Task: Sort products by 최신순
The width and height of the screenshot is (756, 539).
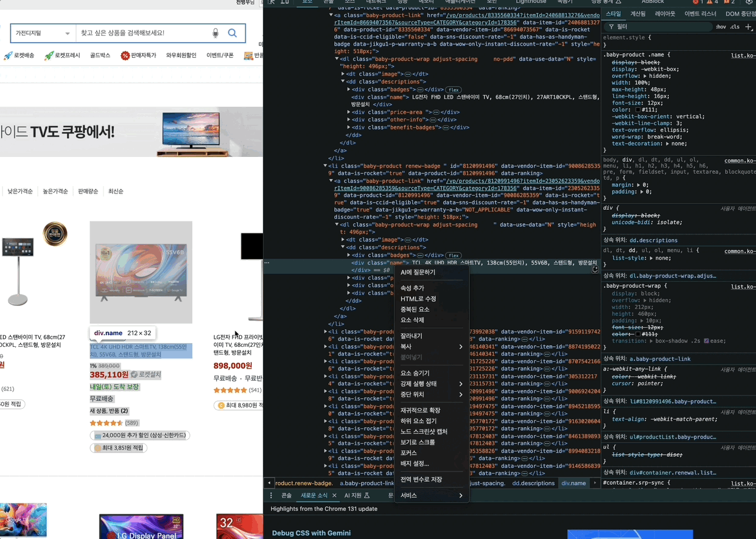Action: point(116,191)
